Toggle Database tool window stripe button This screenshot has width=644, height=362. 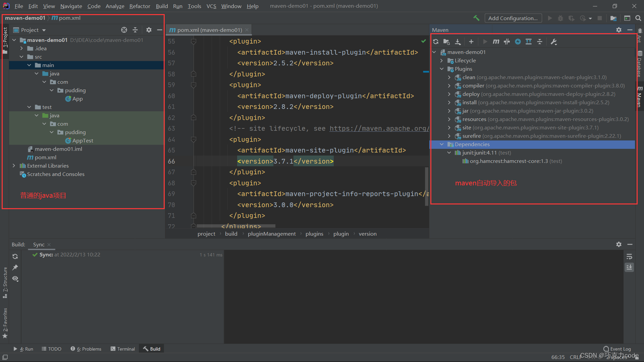[x=640, y=64]
